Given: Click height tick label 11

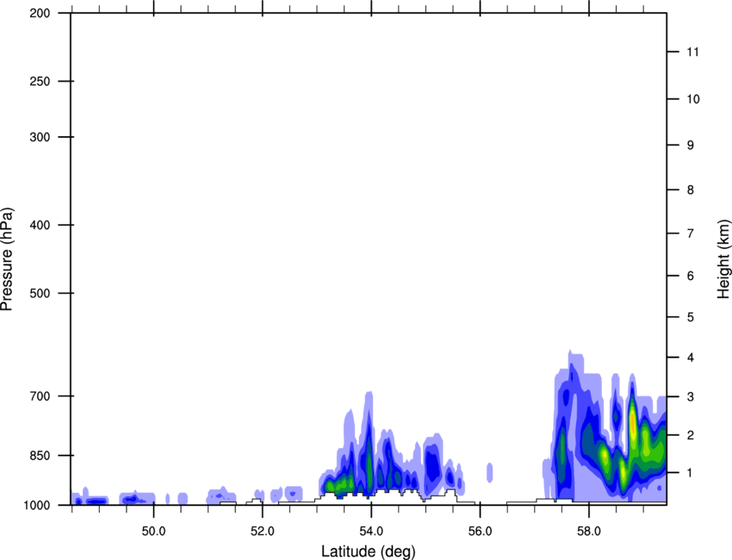Looking at the screenshot, I should coord(693,52).
